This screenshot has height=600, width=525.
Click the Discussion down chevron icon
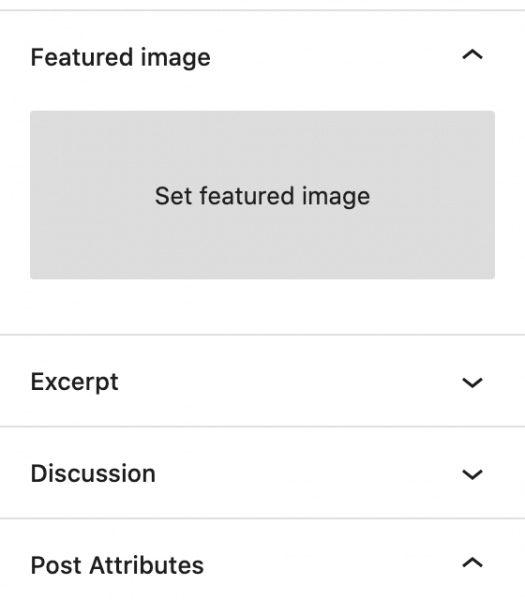click(x=473, y=474)
